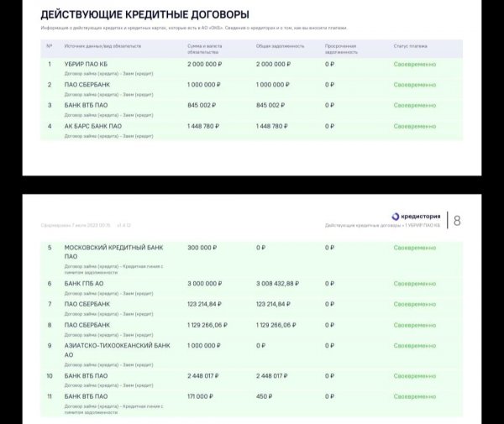Click ПАО СБЕРБАНК in row 8
Viewport: 504px width, 424px height.
coord(87,325)
